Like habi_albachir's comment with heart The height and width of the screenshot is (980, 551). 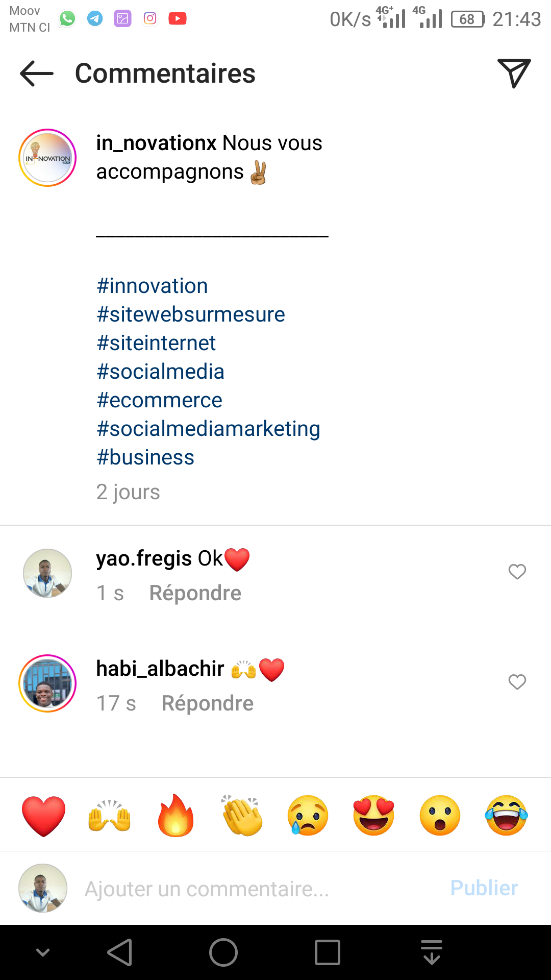point(517,682)
